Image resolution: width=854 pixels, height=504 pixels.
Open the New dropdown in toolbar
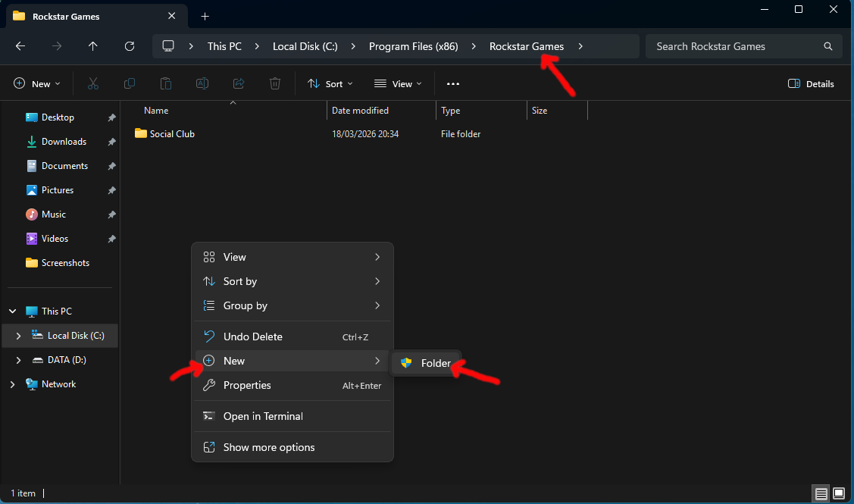point(36,84)
